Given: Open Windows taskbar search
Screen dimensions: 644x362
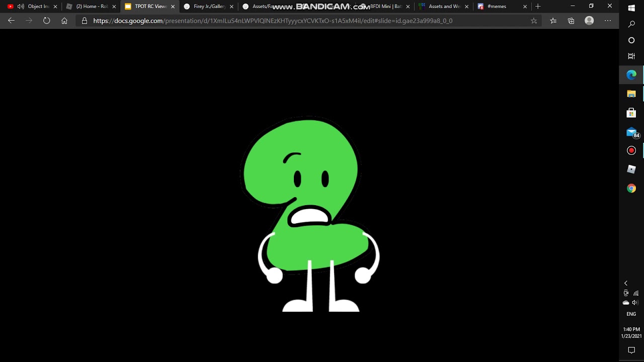Looking at the screenshot, I should (x=631, y=24).
